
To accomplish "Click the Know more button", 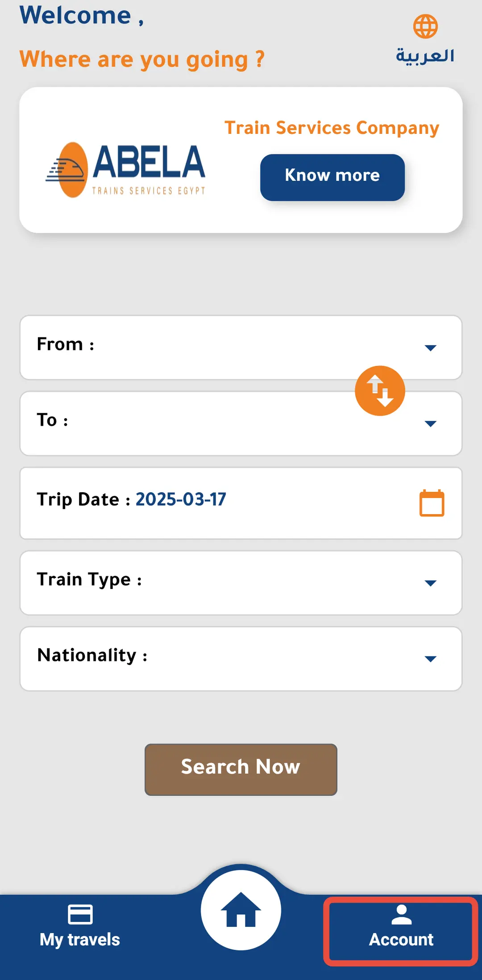I will tap(332, 177).
